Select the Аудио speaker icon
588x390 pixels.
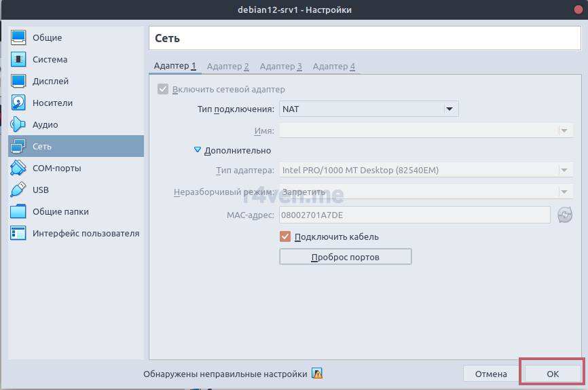pos(18,125)
